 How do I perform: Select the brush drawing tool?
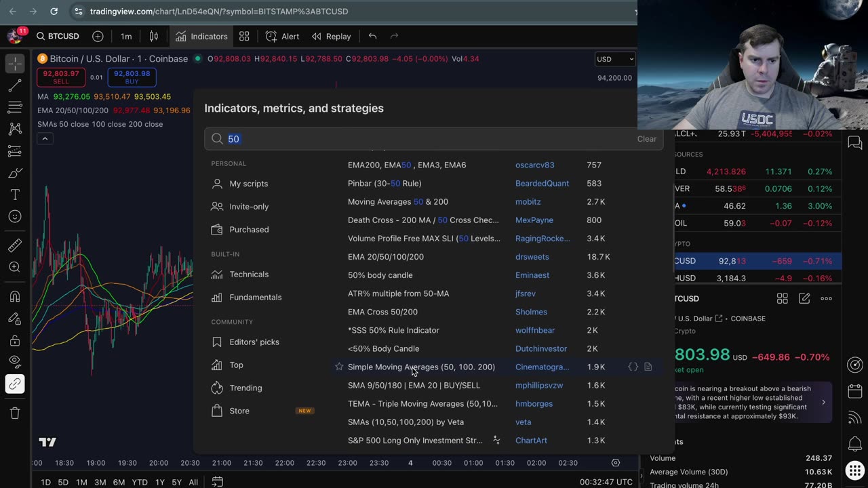[15, 173]
